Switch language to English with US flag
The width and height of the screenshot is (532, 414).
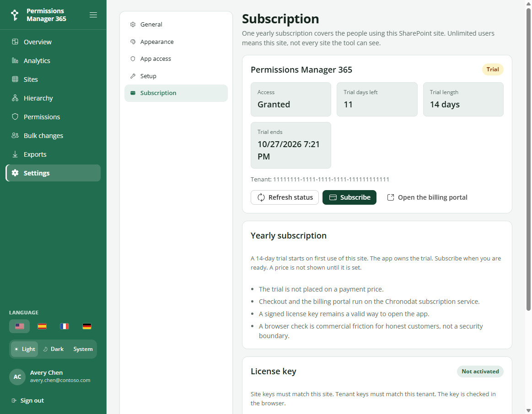tap(20, 326)
